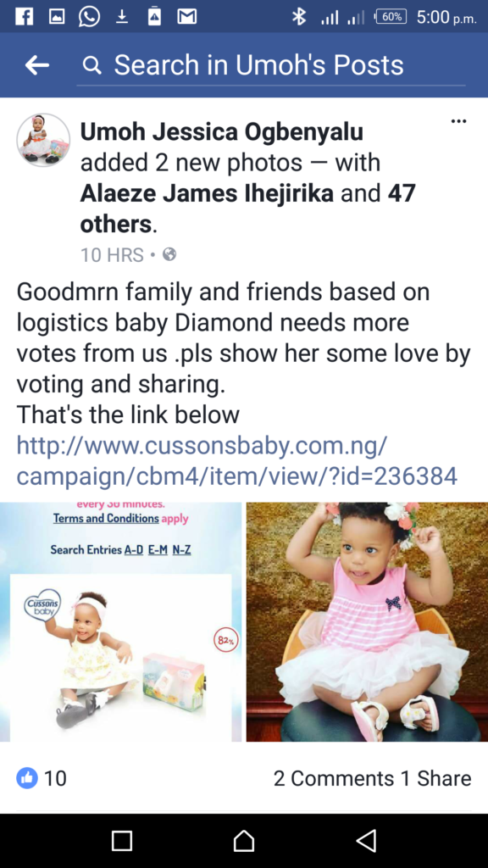This screenshot has height=868, width=488.
Task: Tap the Android home button
Action: pos(243,840)
